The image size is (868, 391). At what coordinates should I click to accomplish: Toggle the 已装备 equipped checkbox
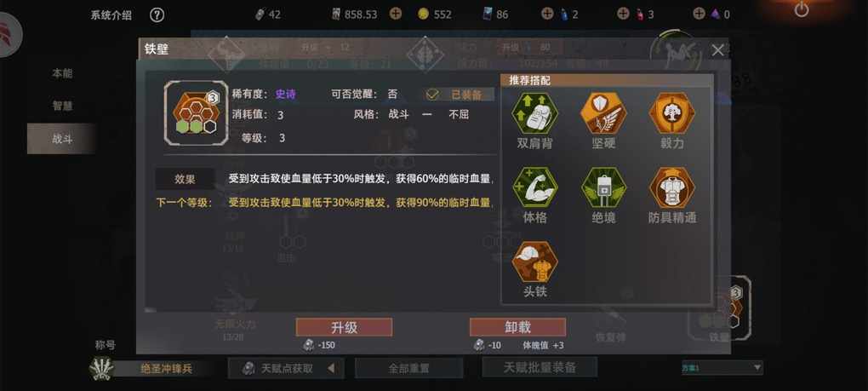[x=433, y=95]
